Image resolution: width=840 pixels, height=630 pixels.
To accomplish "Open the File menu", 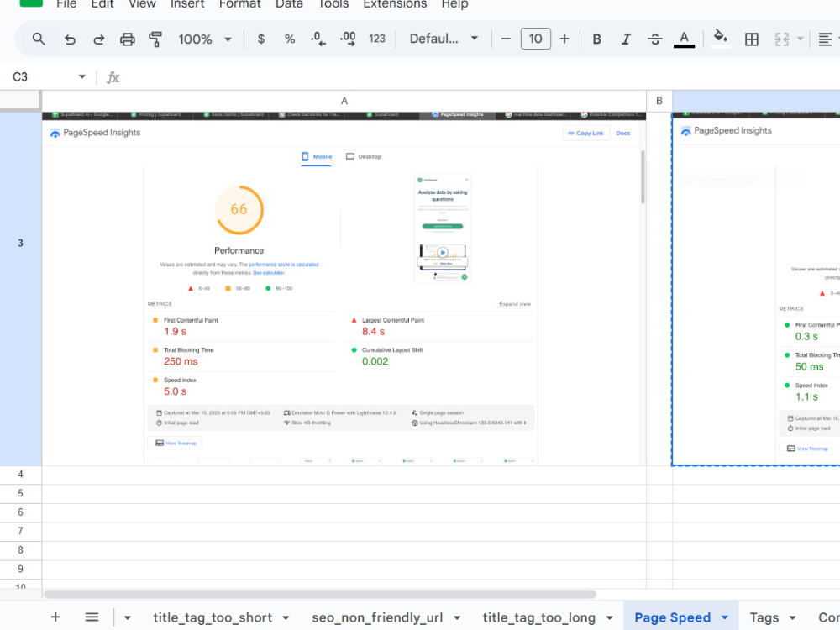I will (66, 4).
